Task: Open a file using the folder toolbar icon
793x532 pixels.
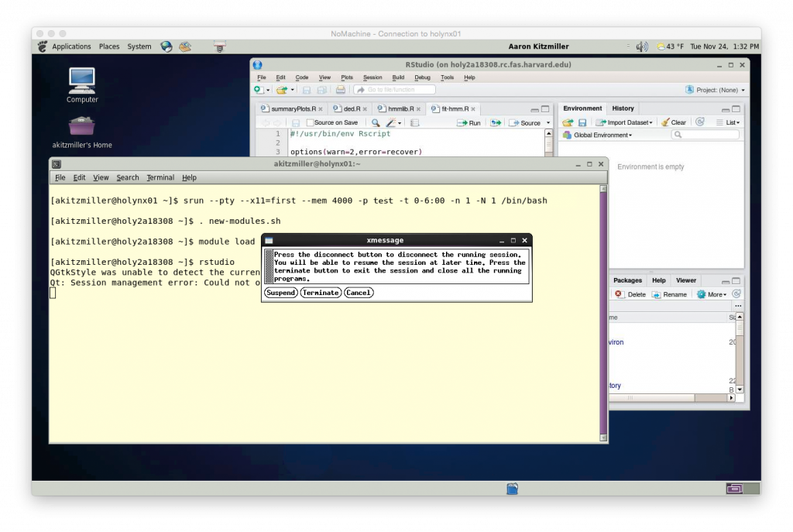Action: (x=281, y=90)
